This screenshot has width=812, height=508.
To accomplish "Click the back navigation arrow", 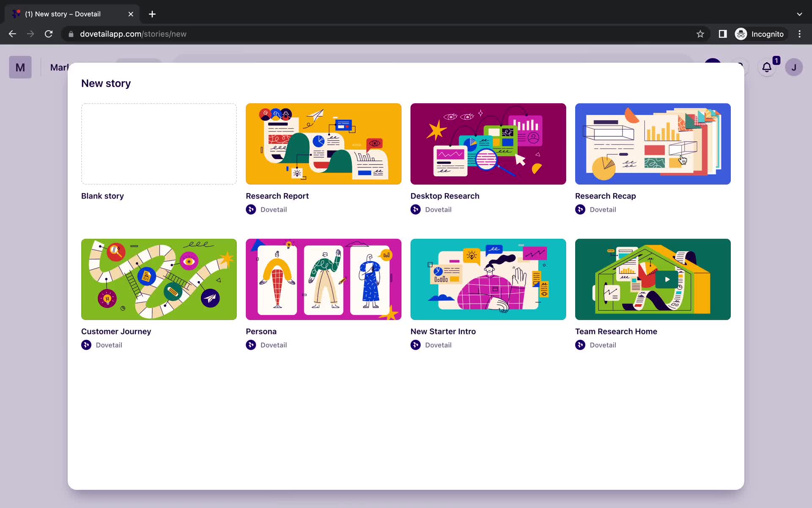I will coord(12,34).
